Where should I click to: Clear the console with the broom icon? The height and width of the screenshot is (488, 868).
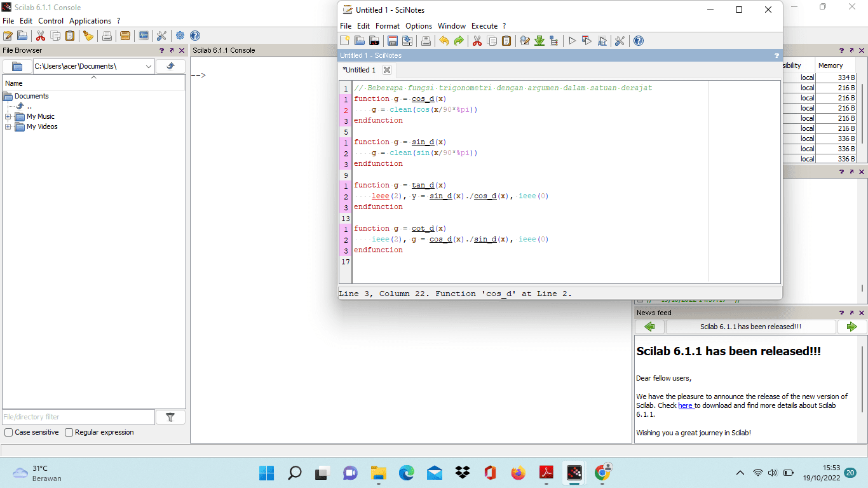click(88, 36)
